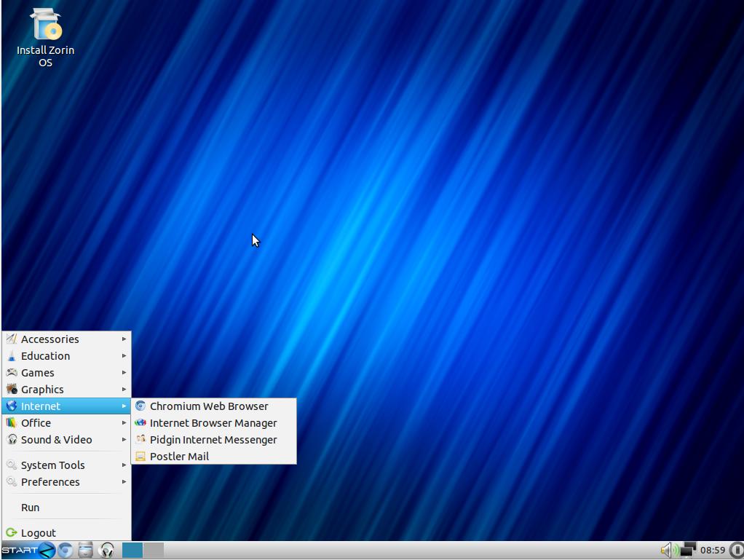The height and width of the screenshot is (560, 744).
Task: Open Postler Mail
Action: 179,457
